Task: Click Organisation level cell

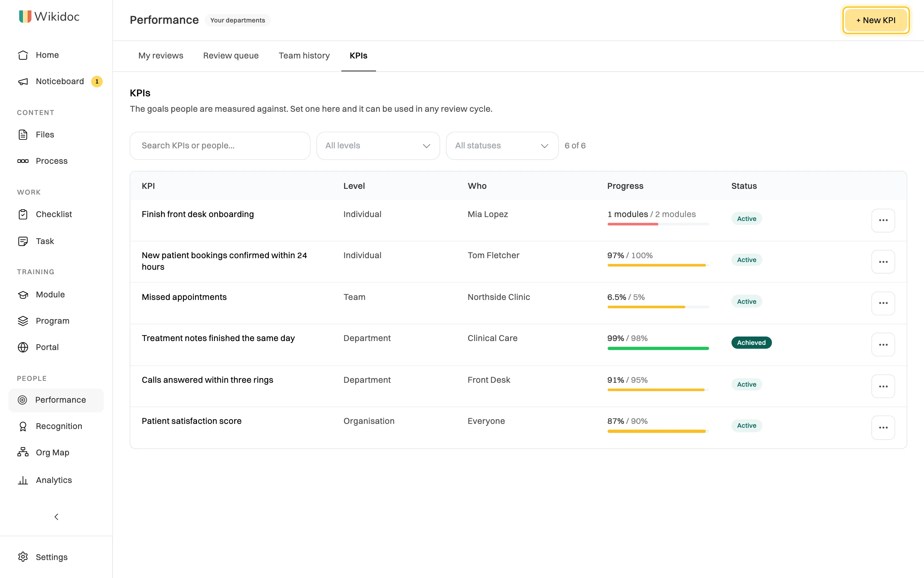Action: point(369,421)
